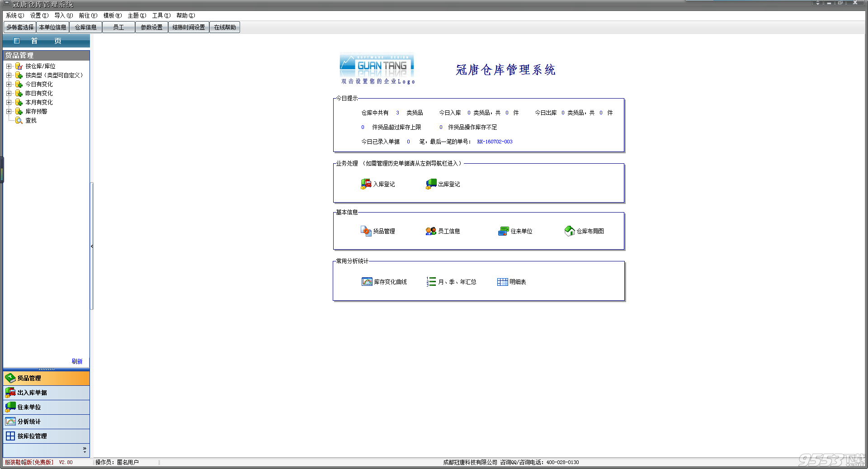The height and width of the screenshot is (469, 868).
Task: Click the left edge panel grip handle
Action: [x=2, y=170]
